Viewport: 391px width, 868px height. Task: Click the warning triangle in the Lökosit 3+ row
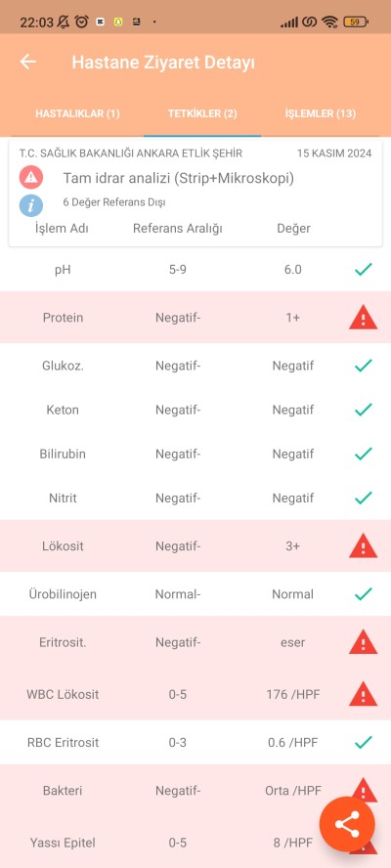(x=363, y=546)
